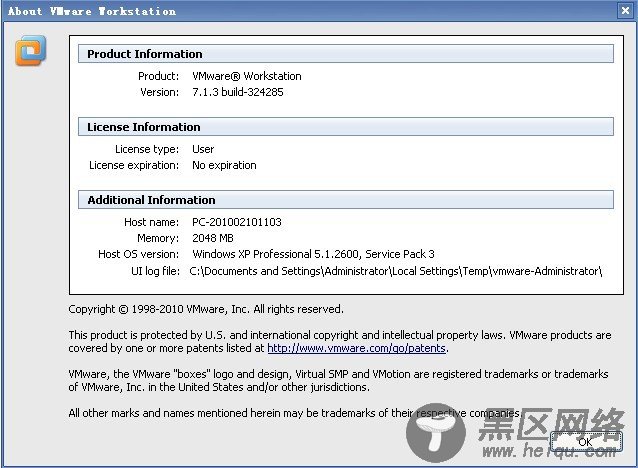
Task: Click the OK button
Action: tap(586, 442)
